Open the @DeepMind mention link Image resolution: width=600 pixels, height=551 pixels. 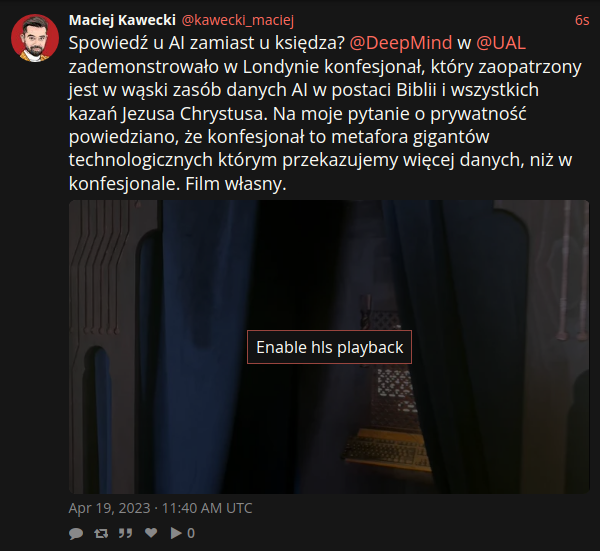click(x=401, y=43)
